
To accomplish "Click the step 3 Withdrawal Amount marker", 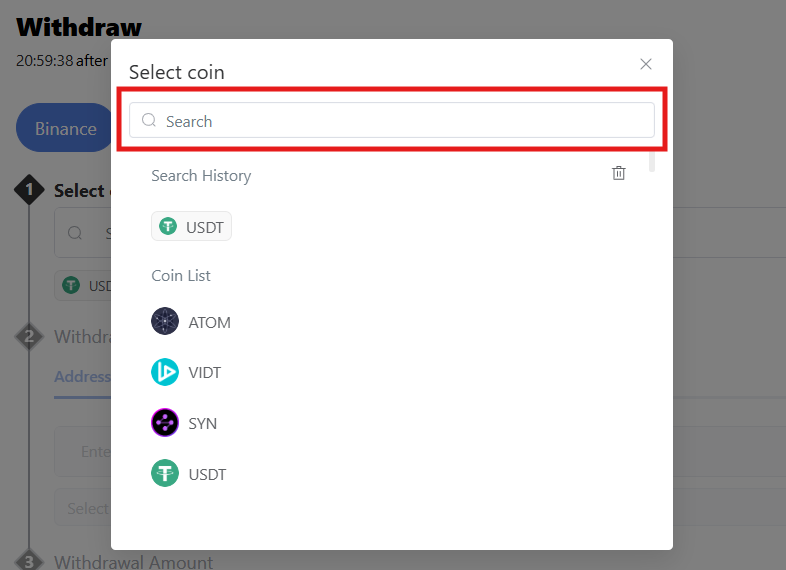I will tap(29, 561).
